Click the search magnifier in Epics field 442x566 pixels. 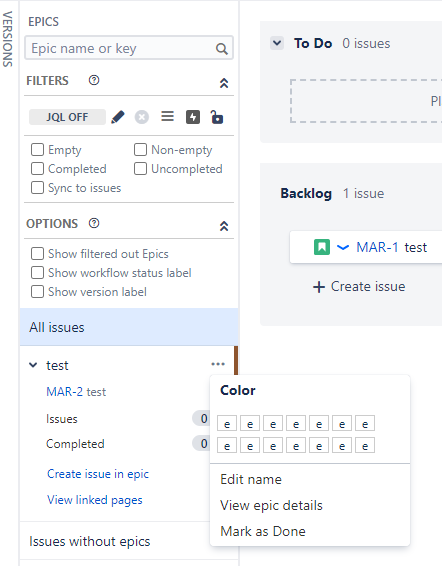click(221, 48)
